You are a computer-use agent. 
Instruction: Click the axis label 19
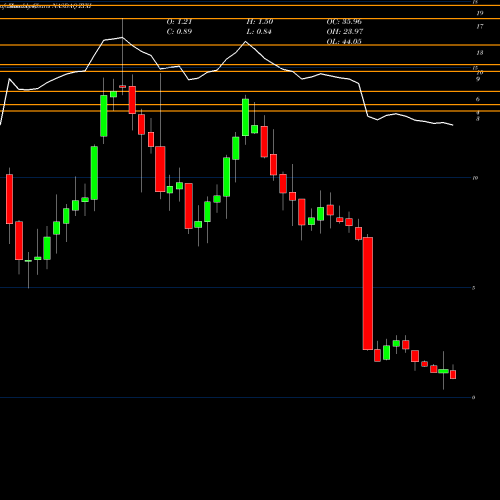coord(480,13)
